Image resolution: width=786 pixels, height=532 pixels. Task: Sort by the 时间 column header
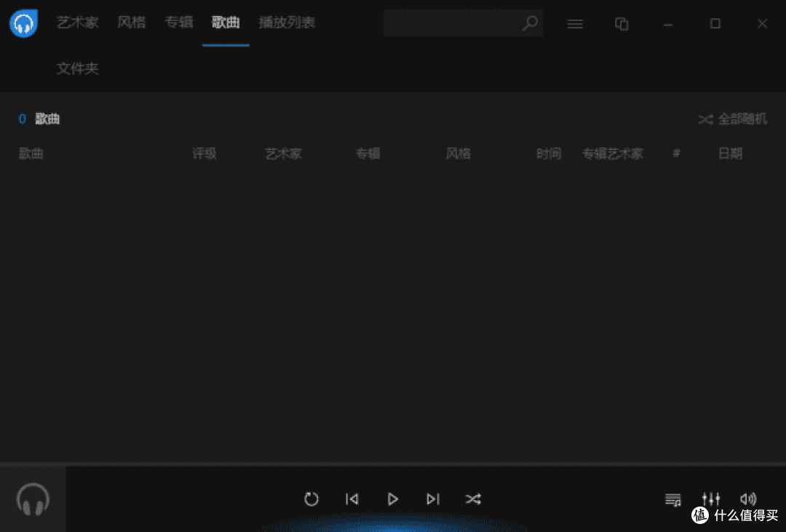click(549, 154)
